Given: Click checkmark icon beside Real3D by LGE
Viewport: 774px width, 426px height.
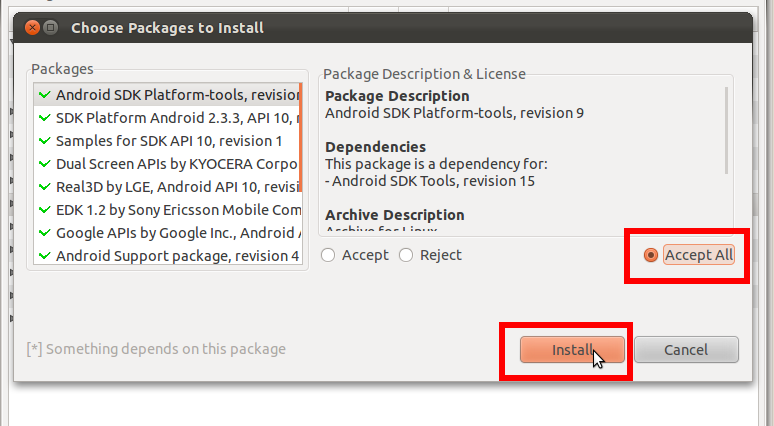Looking at the screenshot, I should point(44,187).
